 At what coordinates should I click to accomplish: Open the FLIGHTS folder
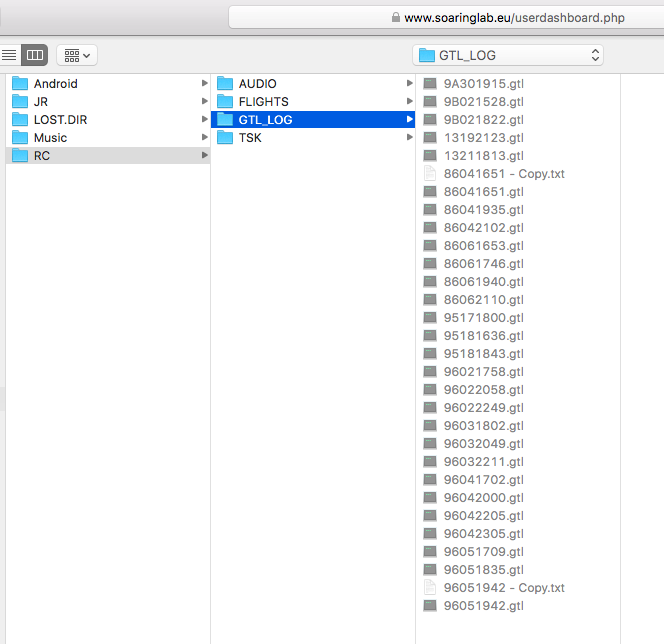tap(263, 102)
